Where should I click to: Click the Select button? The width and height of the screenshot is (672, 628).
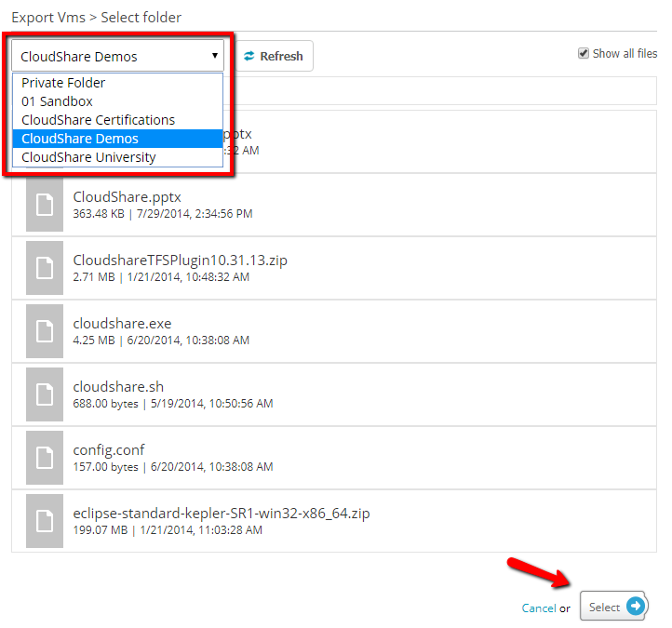click(613, 606)
